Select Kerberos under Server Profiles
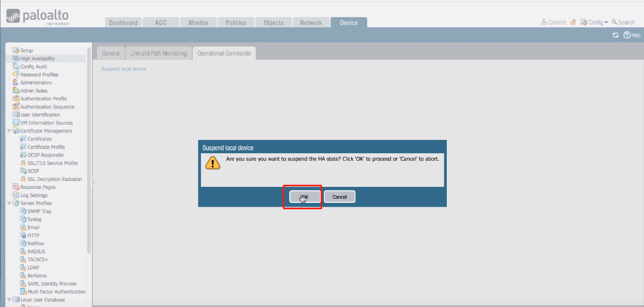Screen dimensions: 644x307 [37, 275]
